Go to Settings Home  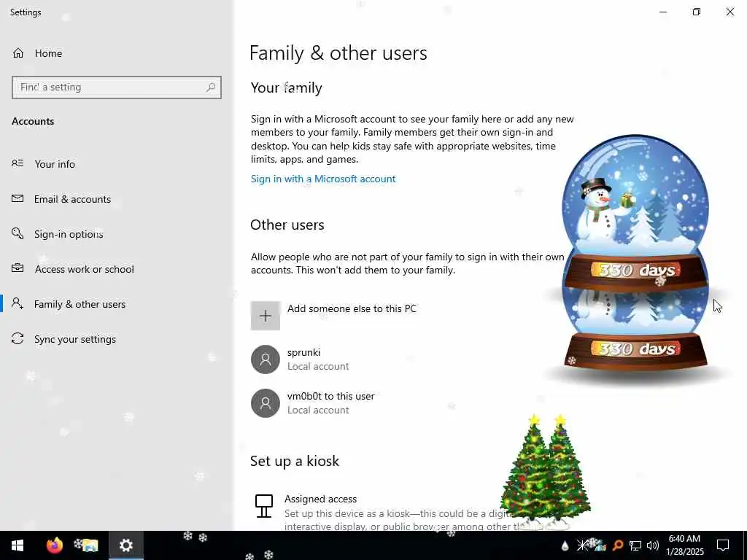[37, 53]
